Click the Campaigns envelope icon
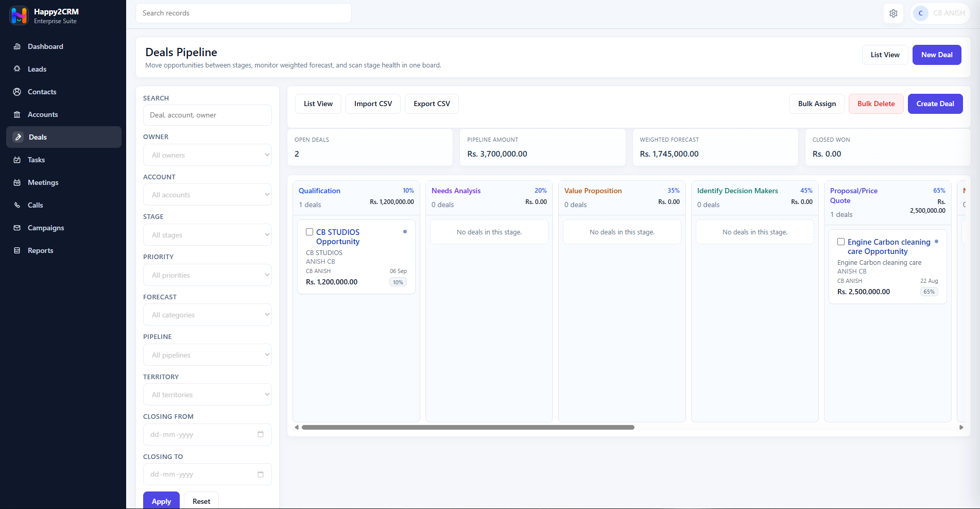The height and width of the screenshot is (509, 980). click(x=17, y=228)
